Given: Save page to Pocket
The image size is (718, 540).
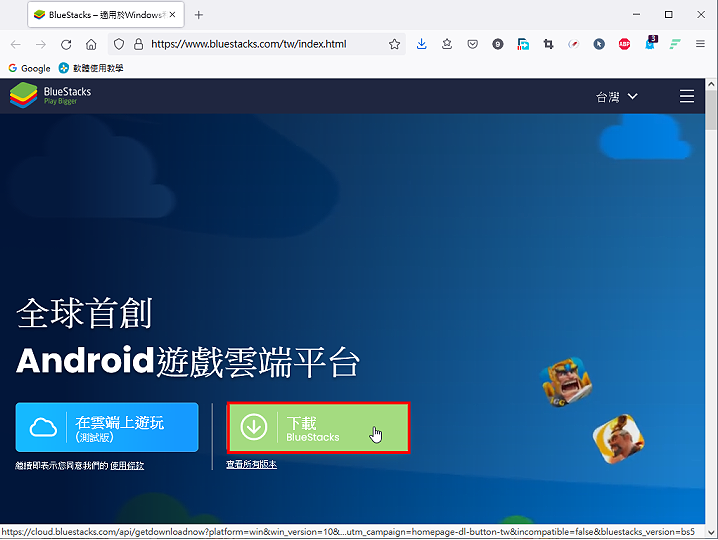Looking at the screenshot, I should pos(473,44).
